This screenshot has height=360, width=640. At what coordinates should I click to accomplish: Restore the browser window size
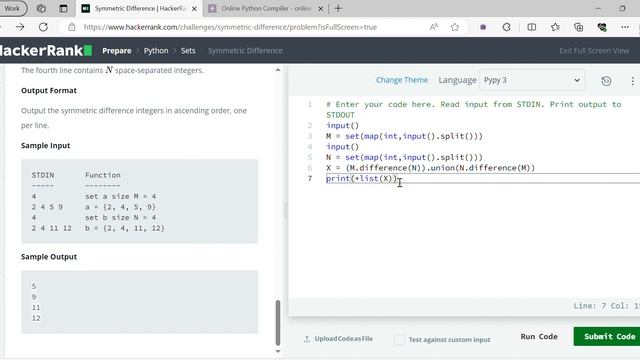pyautogui.click(x=622, y=9)
